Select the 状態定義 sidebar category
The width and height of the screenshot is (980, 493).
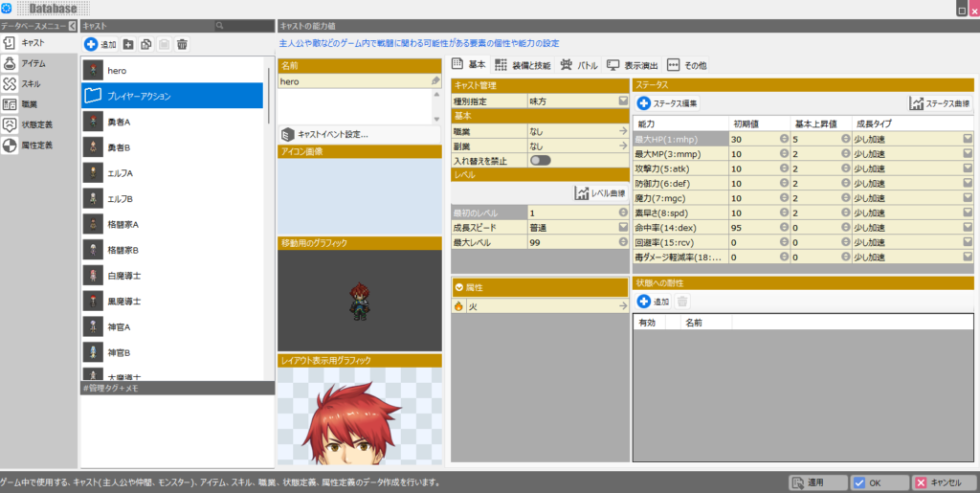(x=36, y=124)
